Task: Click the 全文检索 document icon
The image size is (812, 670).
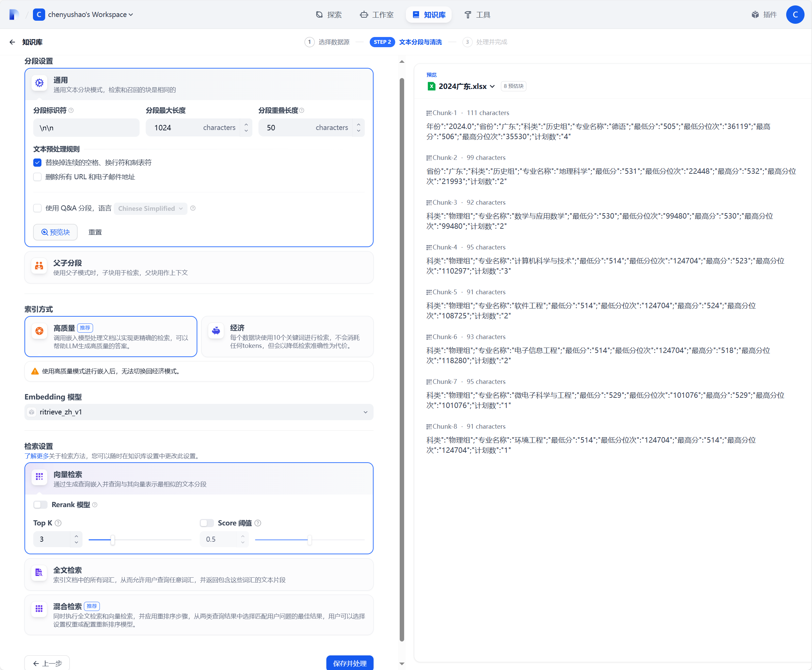Action: coord(39,573)
